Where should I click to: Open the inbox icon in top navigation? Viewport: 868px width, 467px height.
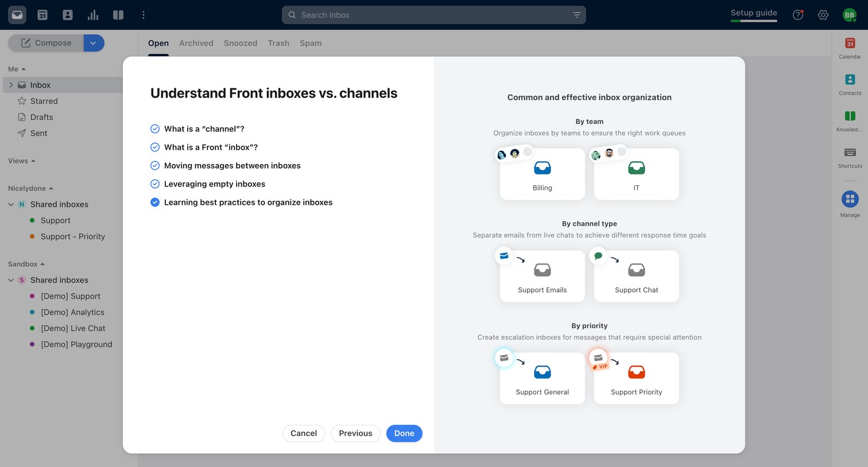tap(17, 15)
